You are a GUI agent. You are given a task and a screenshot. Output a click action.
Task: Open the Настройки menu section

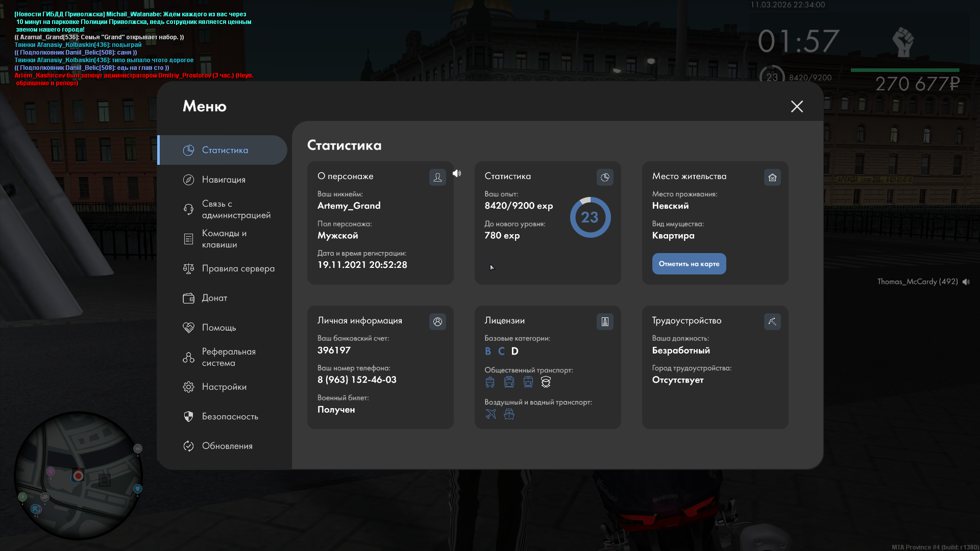tap(224, 387)
